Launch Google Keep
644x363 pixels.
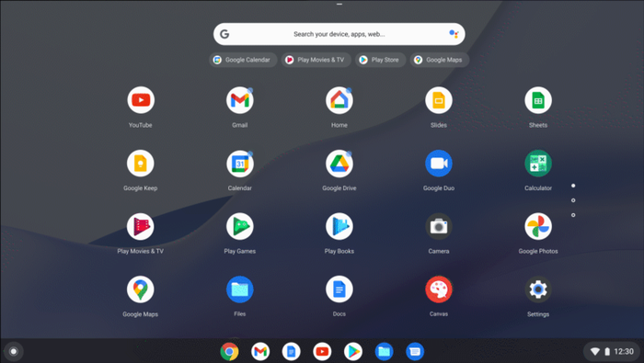[x=141, y=164]
